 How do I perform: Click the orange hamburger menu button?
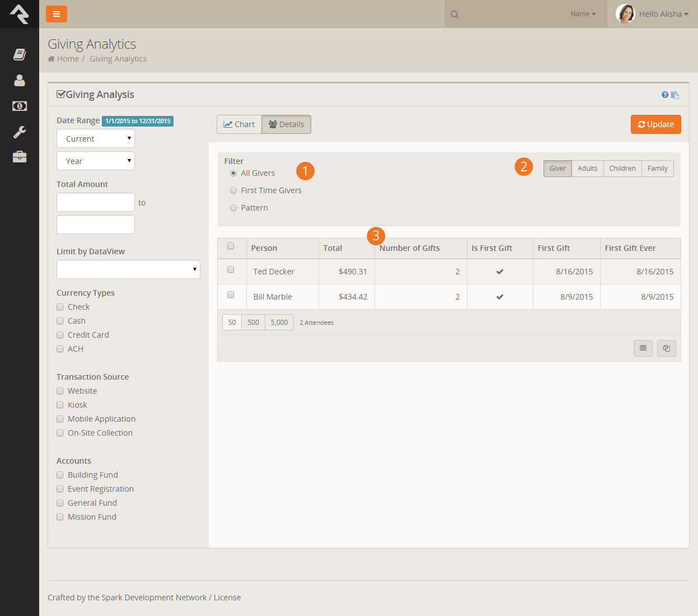coord(57,14)
